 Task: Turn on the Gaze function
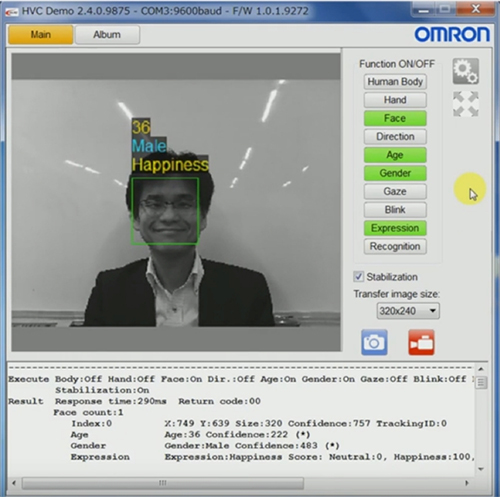395,191
